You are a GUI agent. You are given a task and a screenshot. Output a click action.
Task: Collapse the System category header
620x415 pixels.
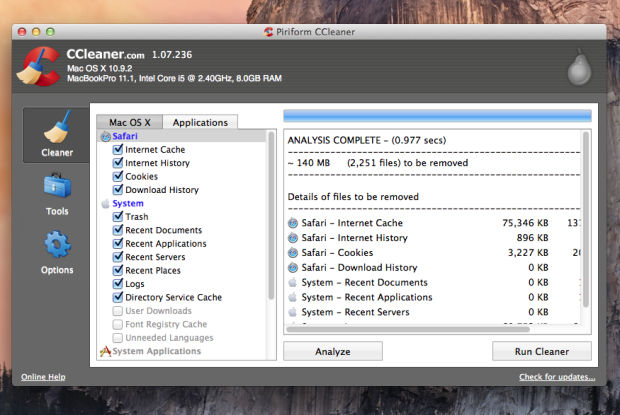click(128, 203)
